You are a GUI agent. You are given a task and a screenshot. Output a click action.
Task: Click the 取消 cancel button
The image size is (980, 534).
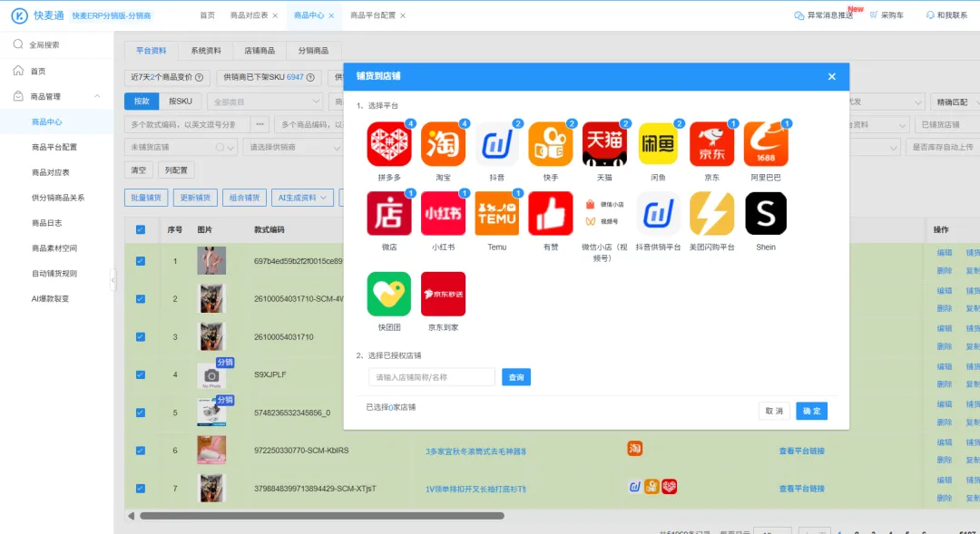(x=774, y=411)
